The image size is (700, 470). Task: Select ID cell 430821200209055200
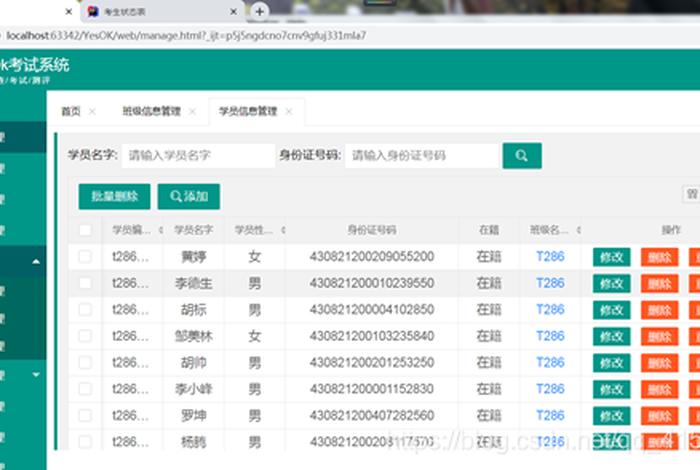pos(372,257)
